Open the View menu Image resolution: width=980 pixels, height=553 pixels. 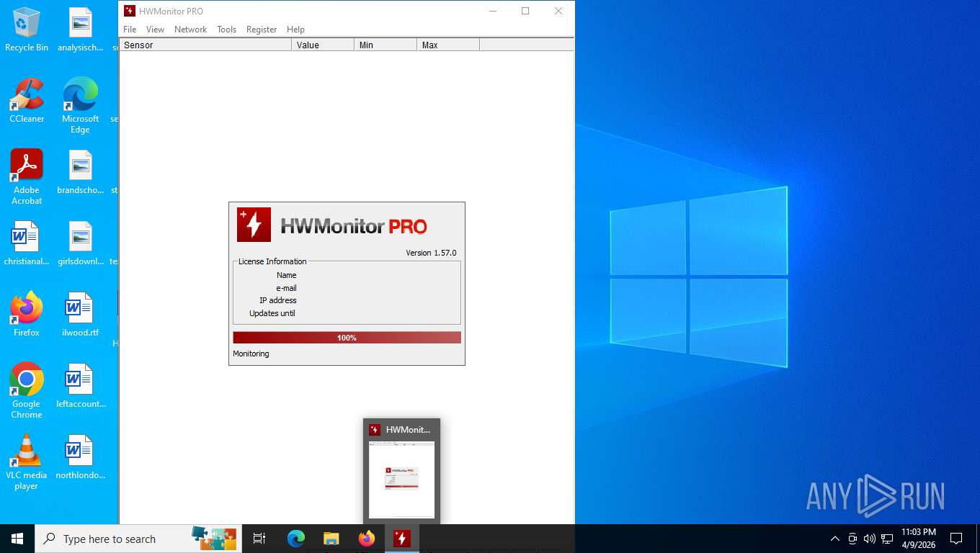155,30
